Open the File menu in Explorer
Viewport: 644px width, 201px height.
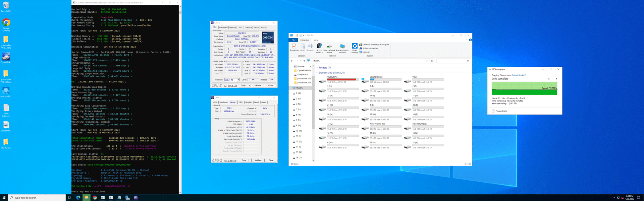293,40
